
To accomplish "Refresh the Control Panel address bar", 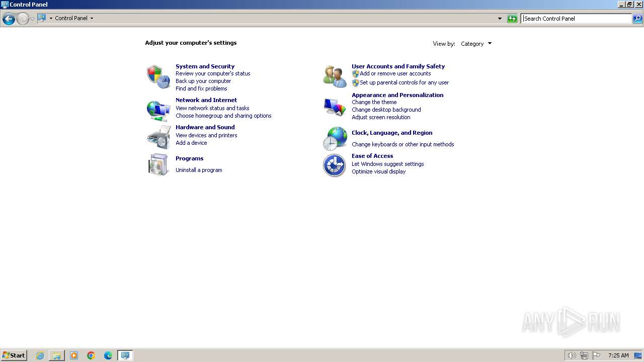I will coord(512,19).
